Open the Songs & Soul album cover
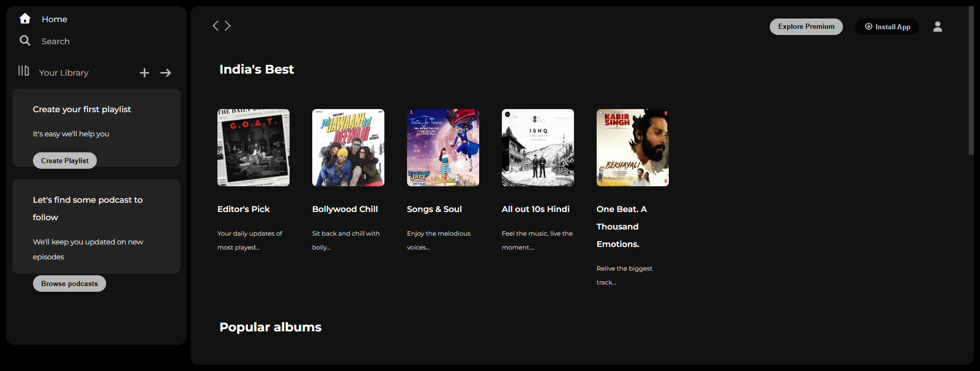The image size is (980, 371). (x=443, y=148)
